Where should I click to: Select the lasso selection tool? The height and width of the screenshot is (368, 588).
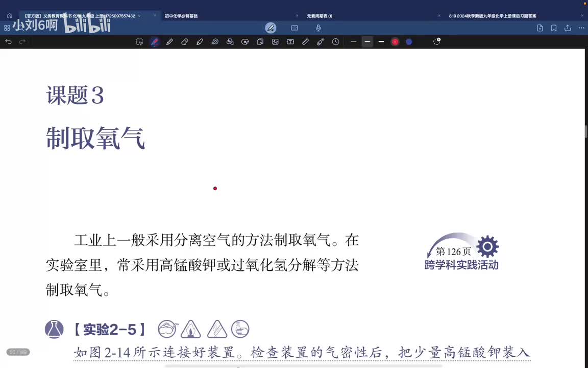point(139,42)
